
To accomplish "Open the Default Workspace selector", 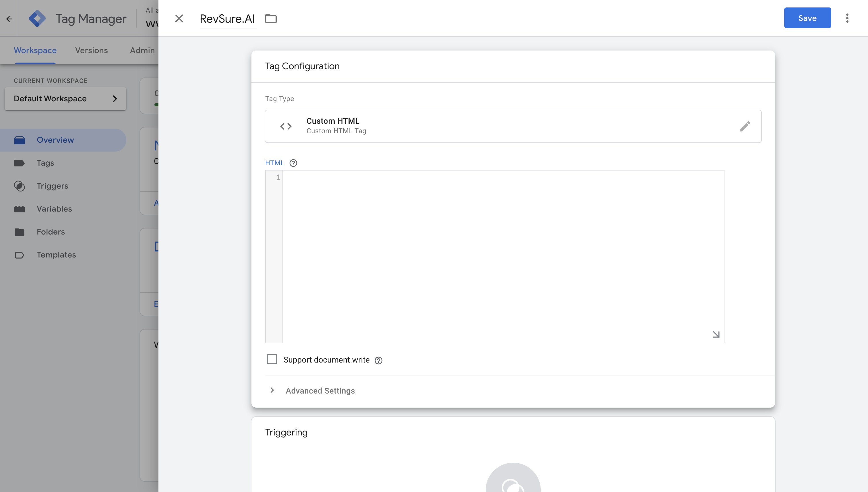I will click(65, 99).
